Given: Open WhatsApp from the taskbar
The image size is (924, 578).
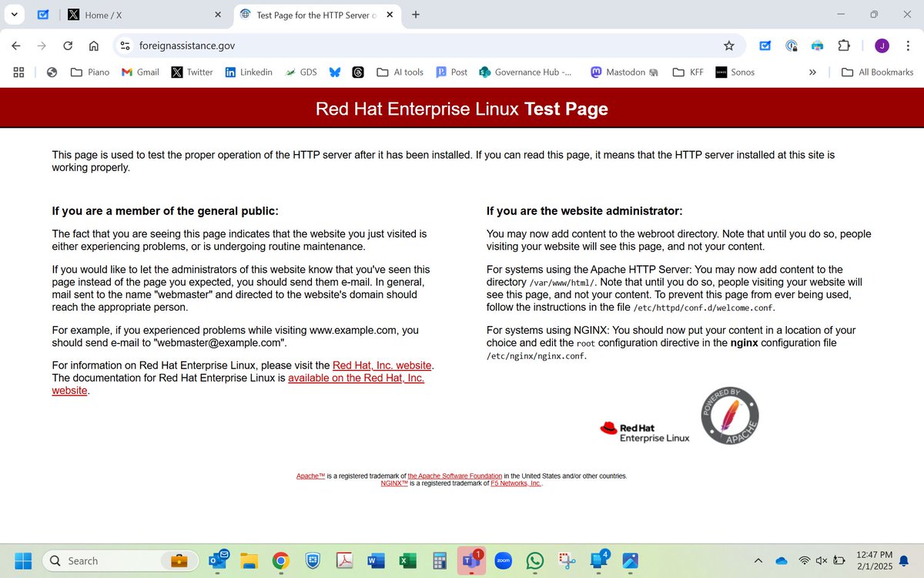Looking at the screenshot, I should (534, 560).
